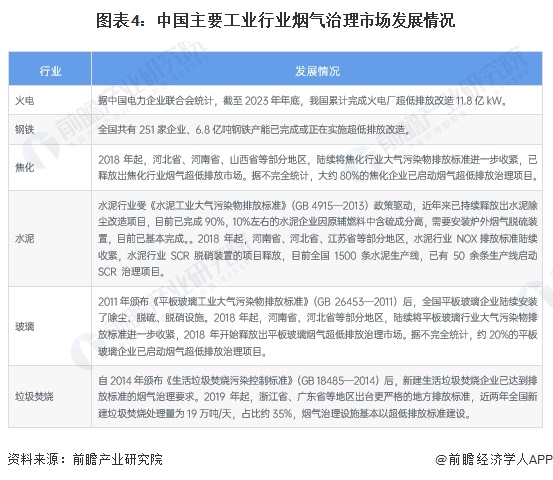553x480 pixels.
Task: Click the 玻璃 description mentioning GB 26453—2011
Action: click(317, 327)
